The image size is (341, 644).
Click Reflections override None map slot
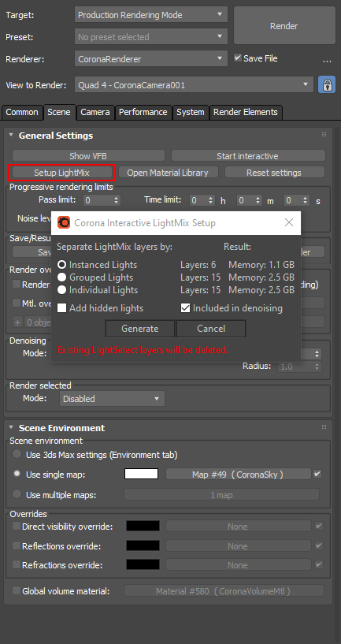click(238, 545)
